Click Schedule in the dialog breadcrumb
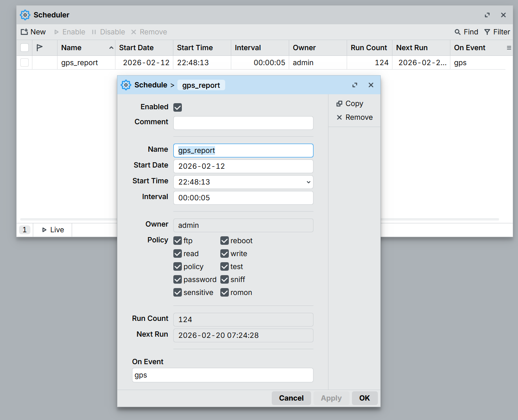518x420 pixels. click(151, 85)
